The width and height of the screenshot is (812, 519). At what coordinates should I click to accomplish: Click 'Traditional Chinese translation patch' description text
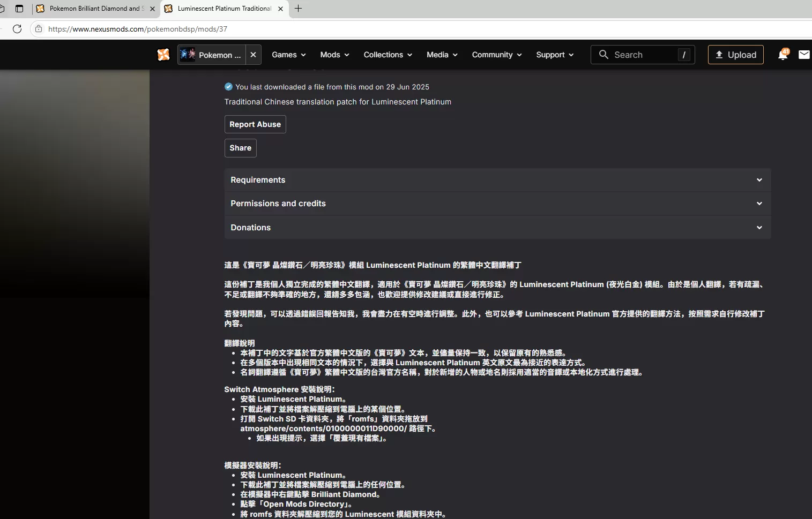[x=338, y=102]
